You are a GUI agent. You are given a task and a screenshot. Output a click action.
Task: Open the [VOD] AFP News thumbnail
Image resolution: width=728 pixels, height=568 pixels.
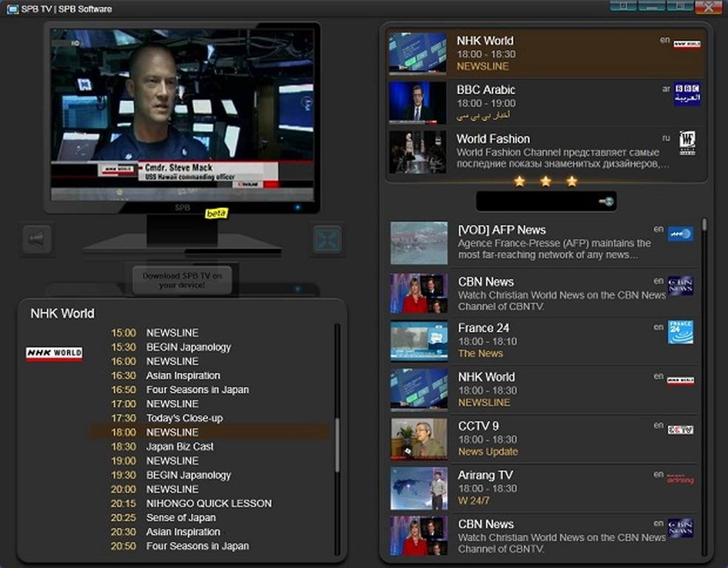click(x=419, y=243)
